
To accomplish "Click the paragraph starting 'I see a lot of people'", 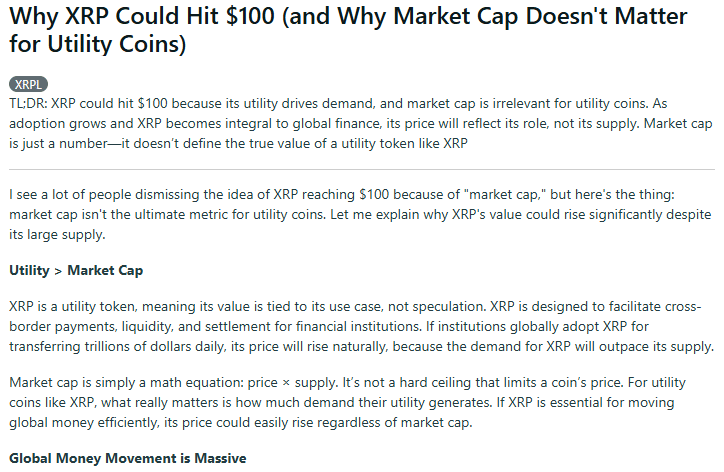I will coord(360,214).
